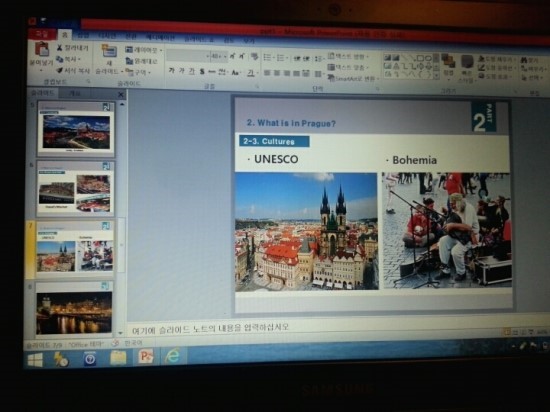550x412 pixels.
Task: Select slide 8 thumbnail with night view
Action: pos(74,309)
